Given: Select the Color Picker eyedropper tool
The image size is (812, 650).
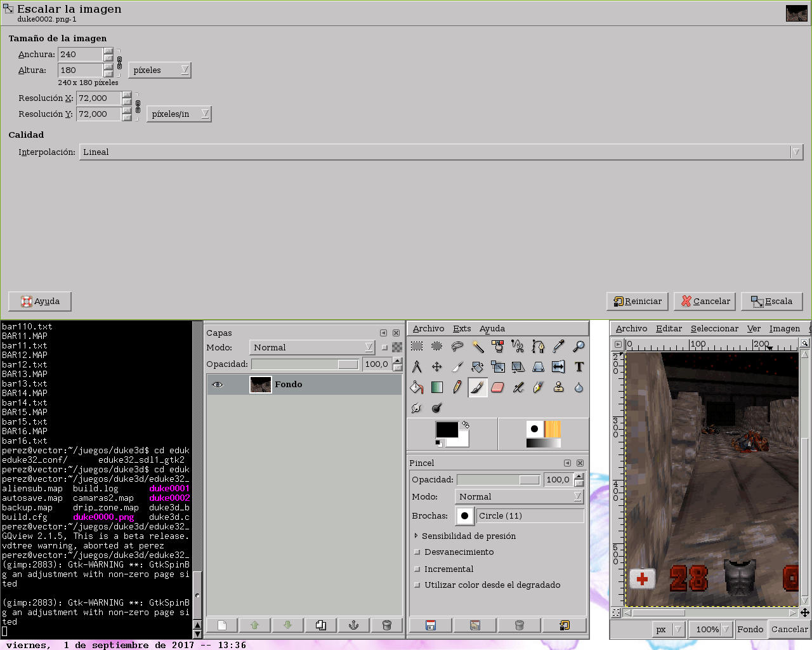Looking at the screenshot, I should click(x=559, y=347).
